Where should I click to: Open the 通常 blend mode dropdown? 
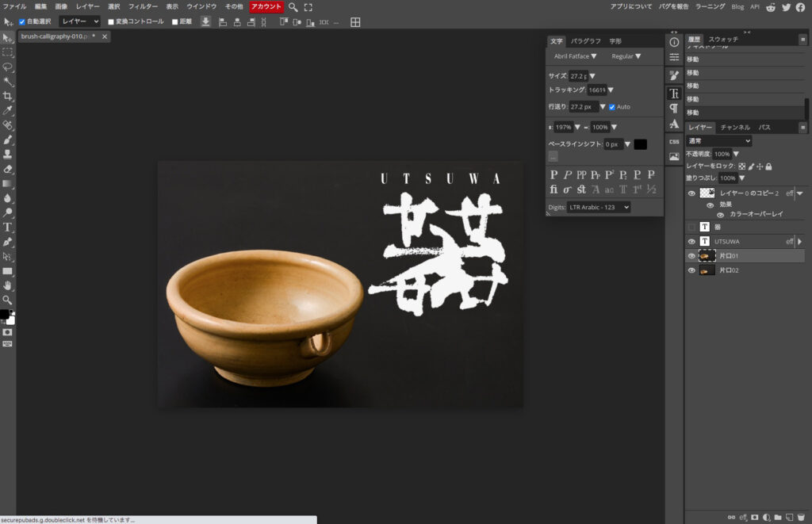[719, 141]
